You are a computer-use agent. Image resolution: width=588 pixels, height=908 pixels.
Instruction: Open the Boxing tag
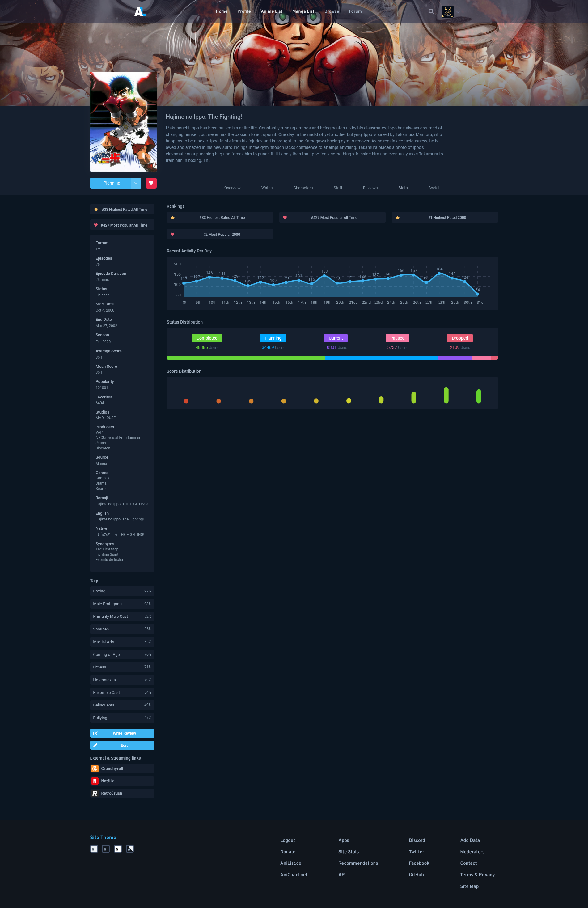122,591
